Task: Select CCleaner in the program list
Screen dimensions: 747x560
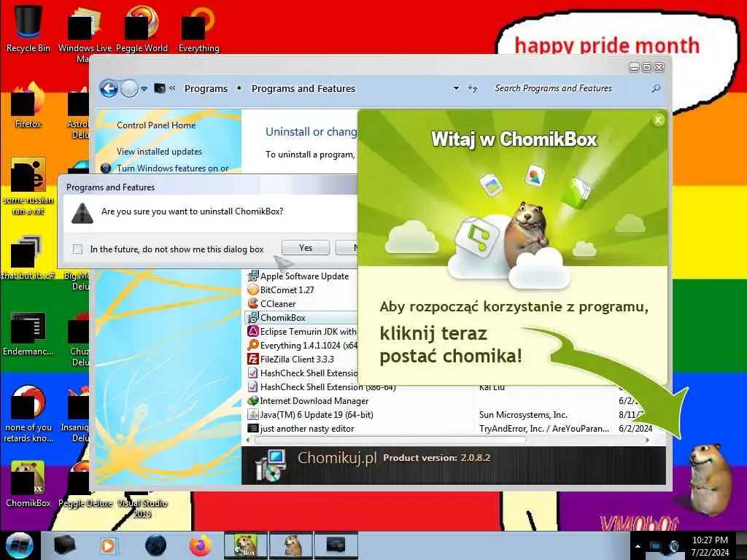Action: click(x=278, y=304)
